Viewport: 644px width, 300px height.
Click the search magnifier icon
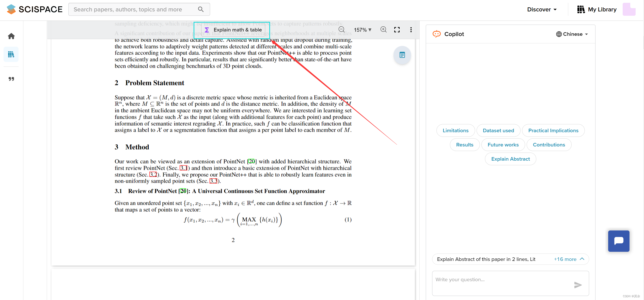click(201, 9)
